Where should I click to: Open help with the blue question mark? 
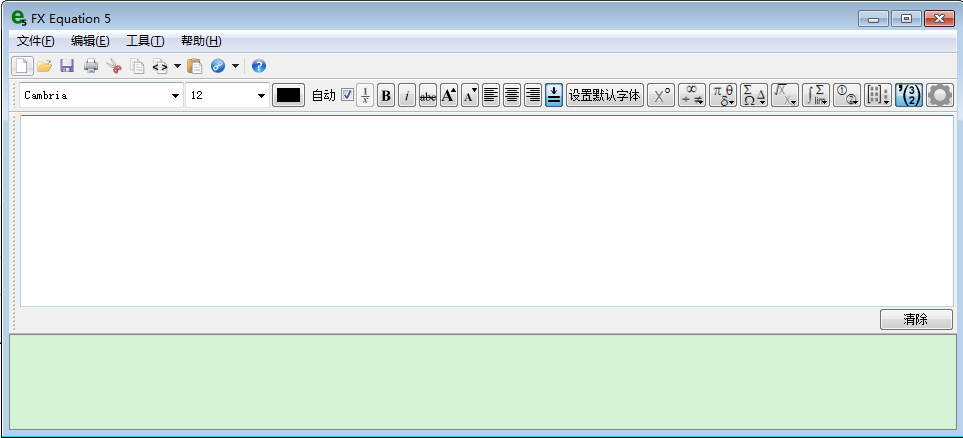point(259,66)
